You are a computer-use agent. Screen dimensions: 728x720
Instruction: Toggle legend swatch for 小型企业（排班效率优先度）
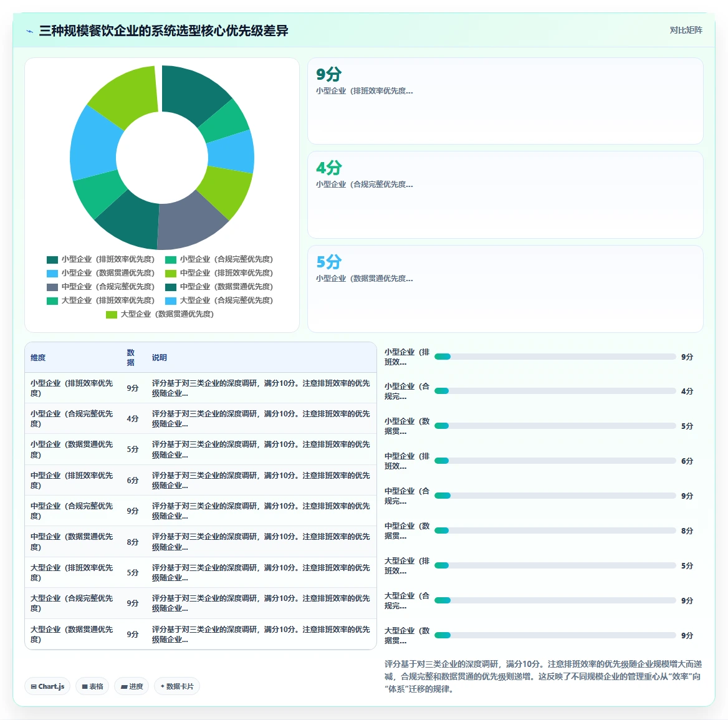point(52,259)
